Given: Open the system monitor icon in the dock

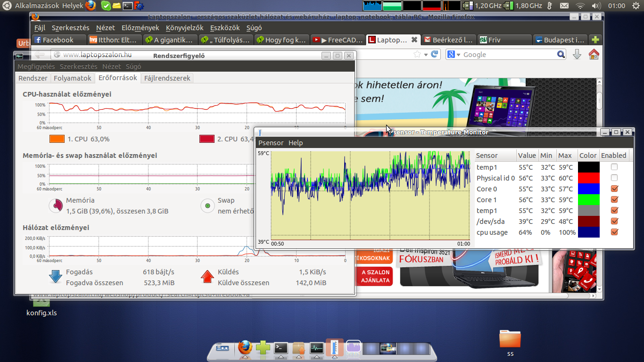Looking at the screenshot, I should coord(316,348).
